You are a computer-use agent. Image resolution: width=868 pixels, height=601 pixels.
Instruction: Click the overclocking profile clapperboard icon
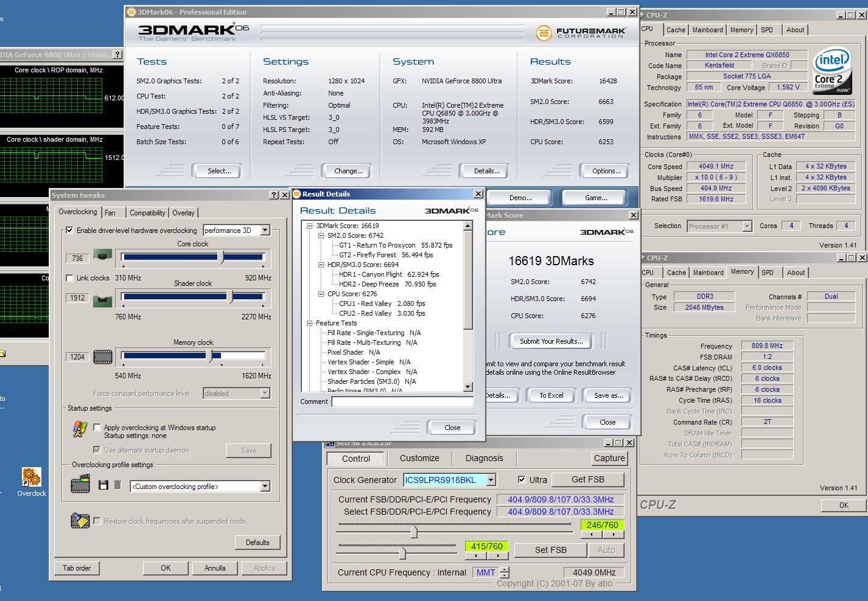pos(80,484)
